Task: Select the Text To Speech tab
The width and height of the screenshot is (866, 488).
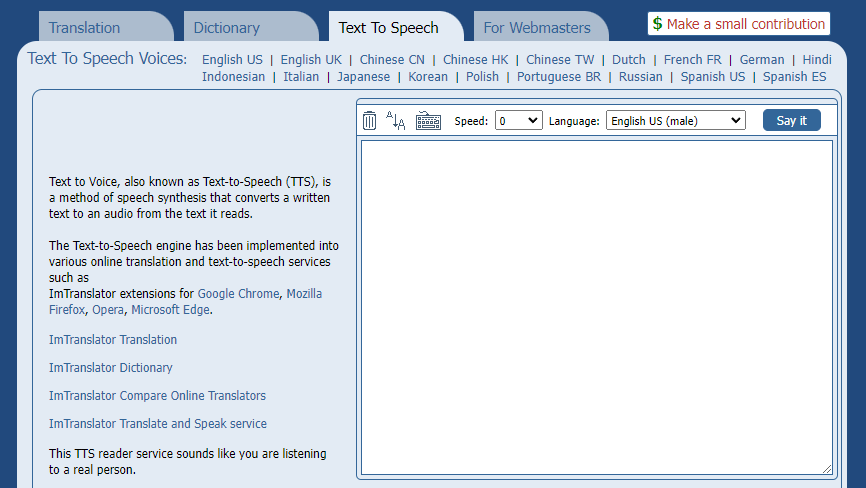Action: [389, 28]
